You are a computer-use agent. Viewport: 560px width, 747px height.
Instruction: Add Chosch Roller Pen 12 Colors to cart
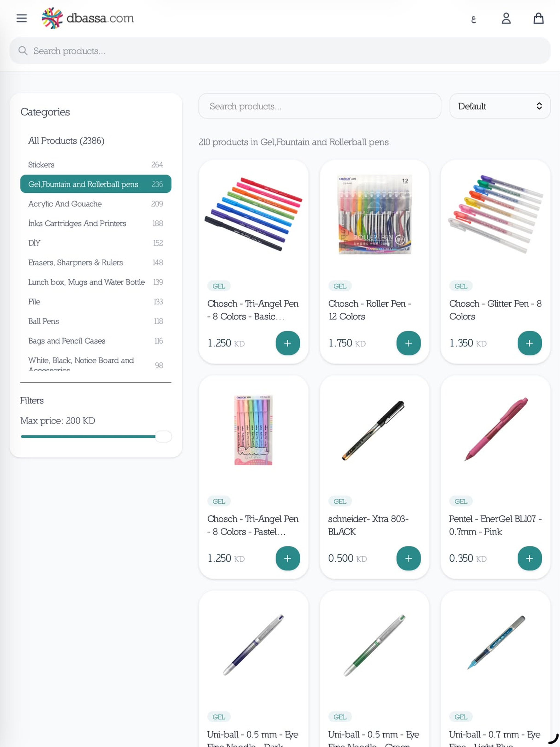(x=408, y=343)
